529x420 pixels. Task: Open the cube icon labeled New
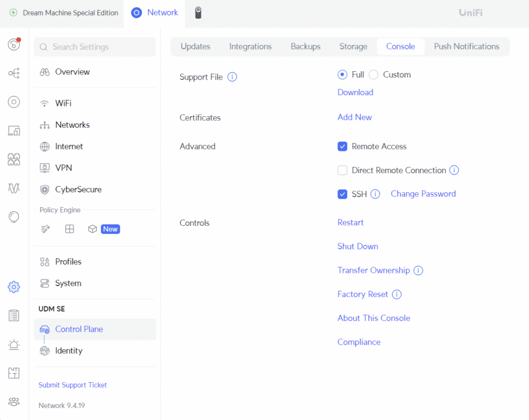coord(93,229)
